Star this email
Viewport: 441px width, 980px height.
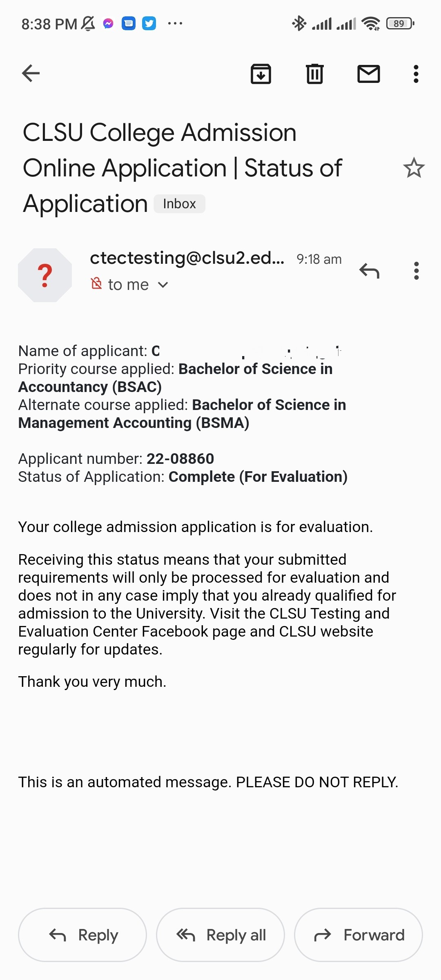[414, 168]
